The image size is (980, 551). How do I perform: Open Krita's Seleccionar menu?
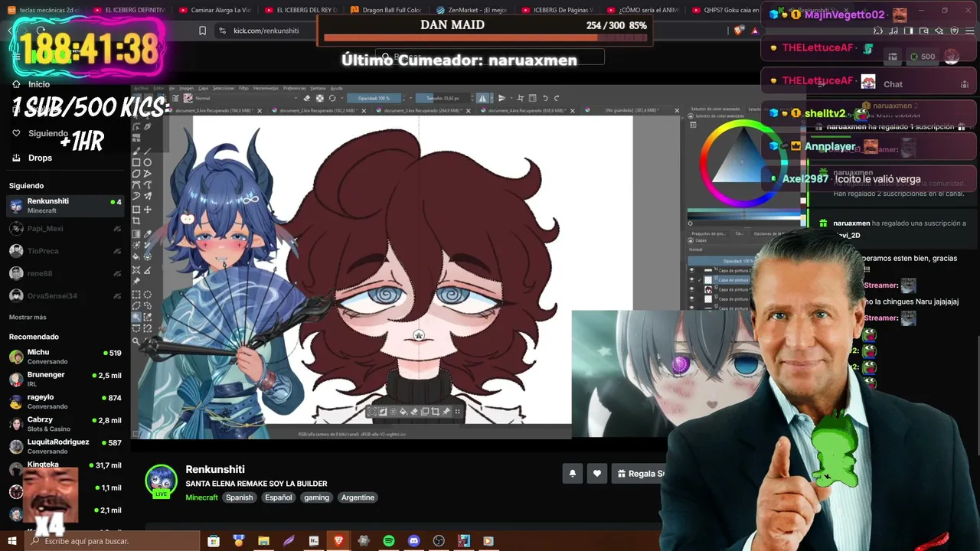coord(224,88)
